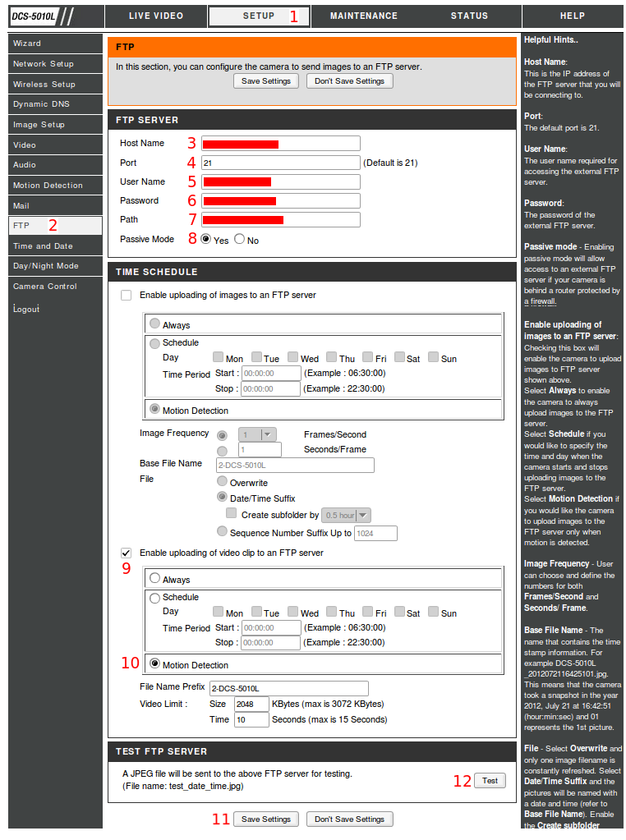Open Network Setup page

pyautogui.click(x=55, y=64)
